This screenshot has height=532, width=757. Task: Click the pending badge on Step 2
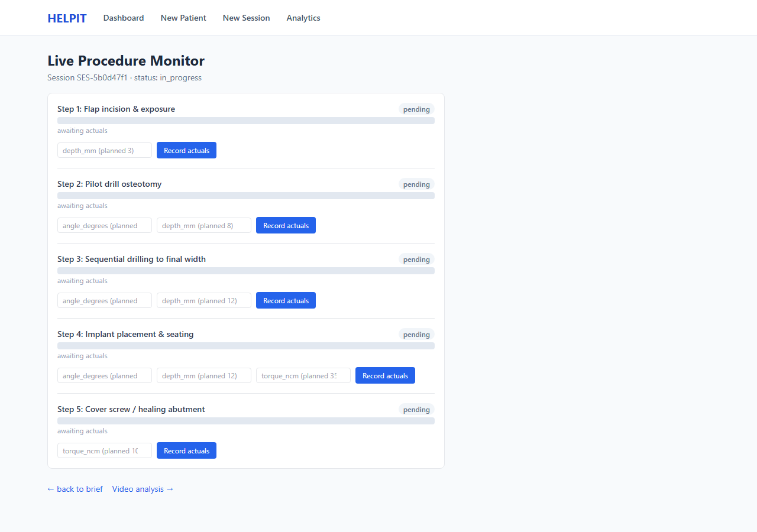pyautogui.click(x=416, y=184)
